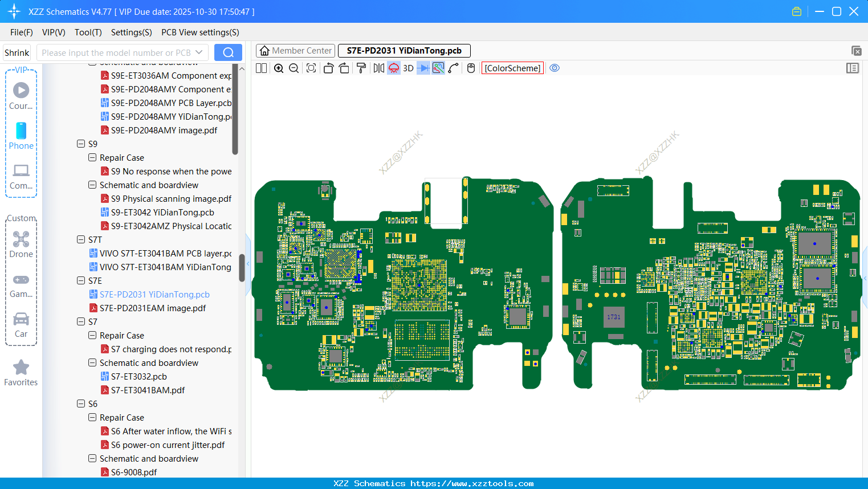Viewport: 868px width, 489px height.
Task: Click the fit-to-screen icon
Action: click(311, 68)
